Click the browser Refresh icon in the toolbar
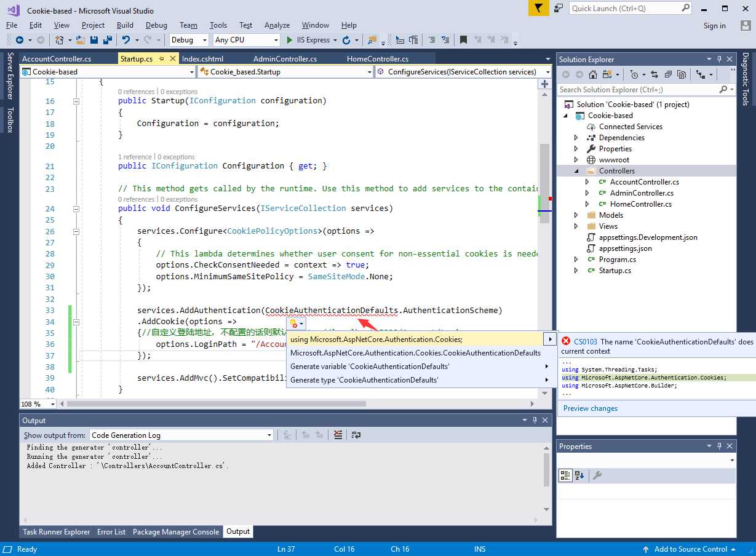 tap(346, 40)
